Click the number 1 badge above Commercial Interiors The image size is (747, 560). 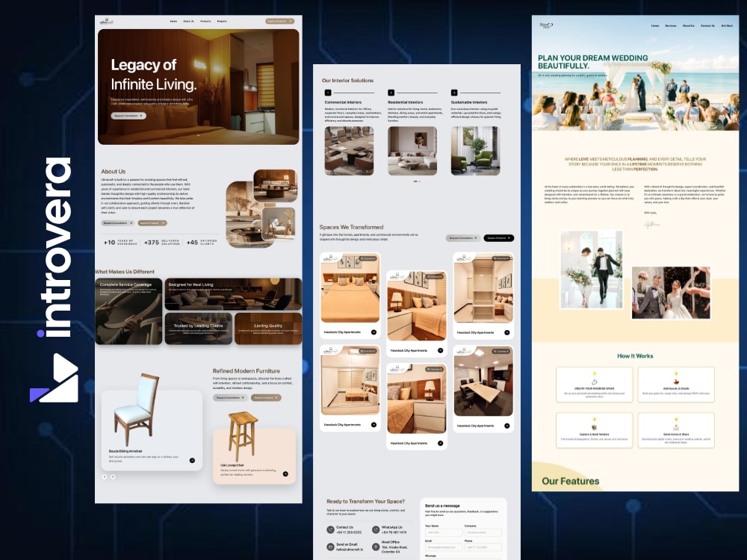(328, 93)
